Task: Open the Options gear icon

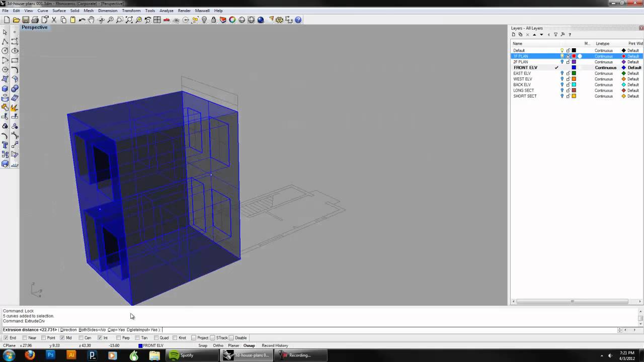Action: (x=279, y=20)
